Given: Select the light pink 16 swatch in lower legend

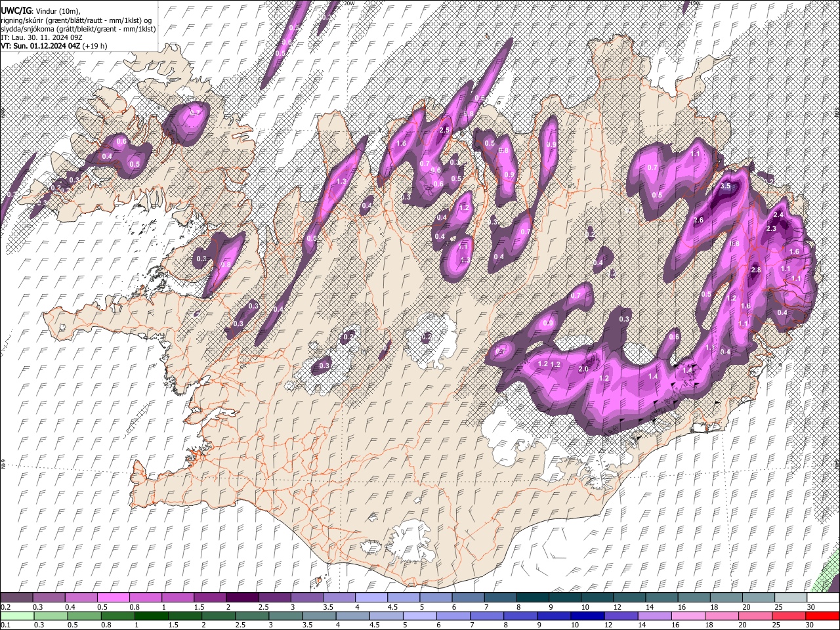Looking at the screenshot, I should pos(688,616).
